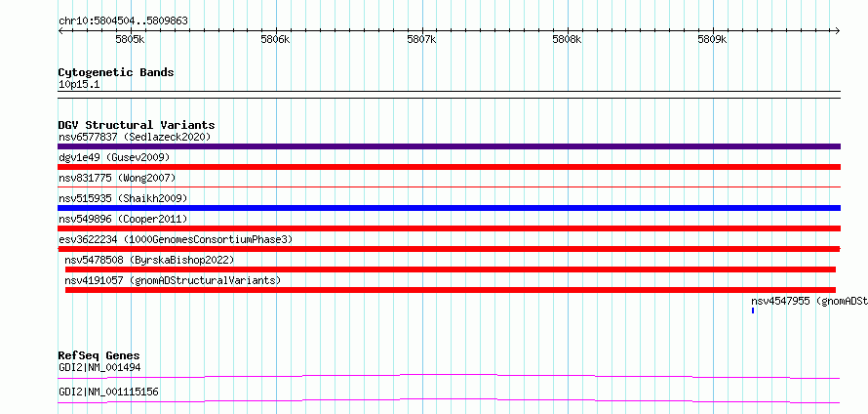Image resolution: width=868 pixels, height=414 pixels.
Task: Select the magenta GDI2 NM_001115156 transcript line
Action: click(449, 400)
